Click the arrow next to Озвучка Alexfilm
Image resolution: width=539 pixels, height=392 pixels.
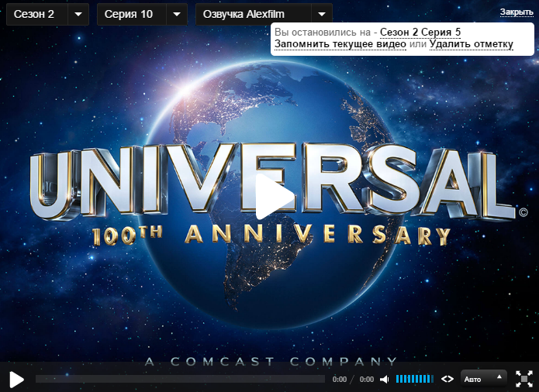coord(322,15)
